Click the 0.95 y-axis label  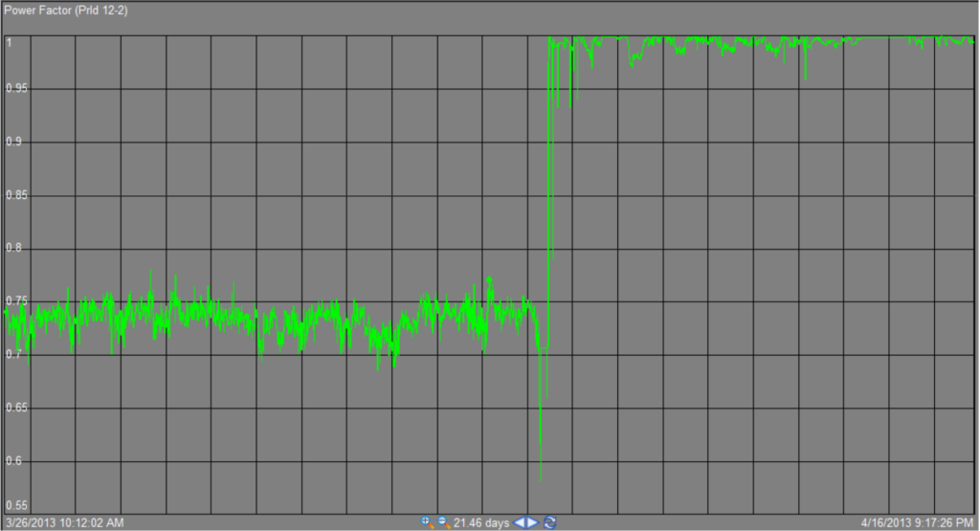tap(15, 89)
